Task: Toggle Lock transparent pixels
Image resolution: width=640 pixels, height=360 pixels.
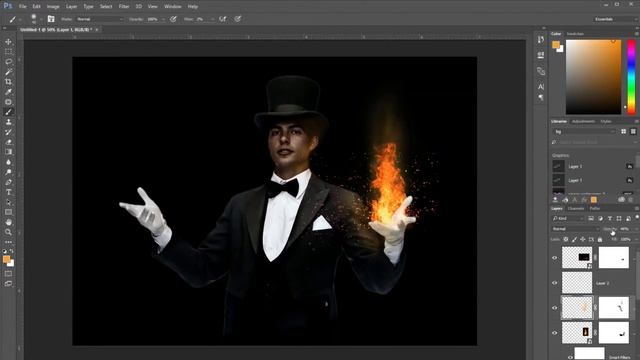Action: 566,239
